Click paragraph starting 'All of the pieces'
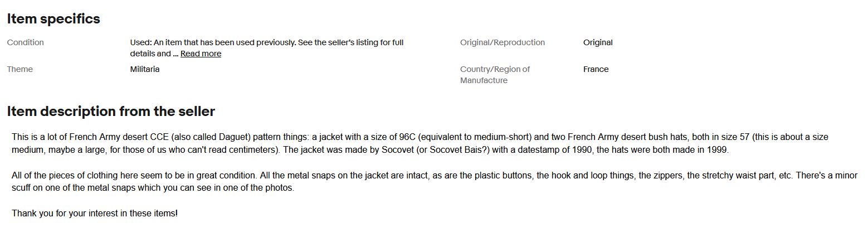868x237 pixels. [435, 182]
